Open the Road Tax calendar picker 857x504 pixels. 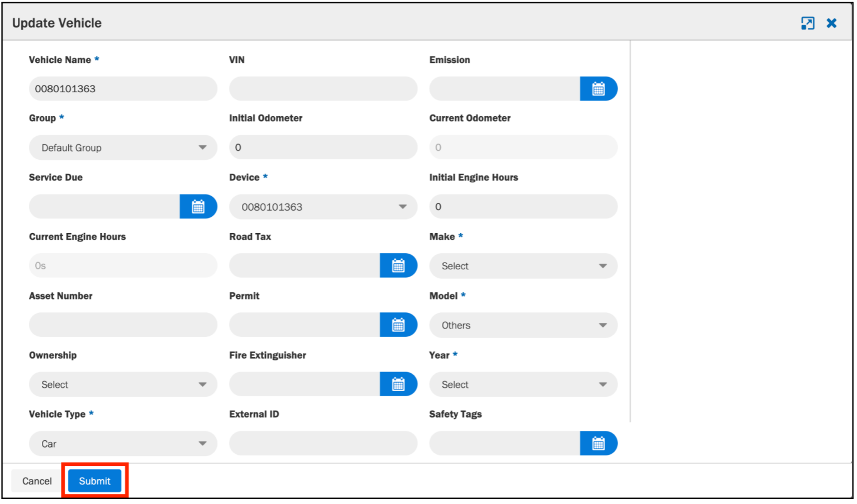[x=398, y=266]
